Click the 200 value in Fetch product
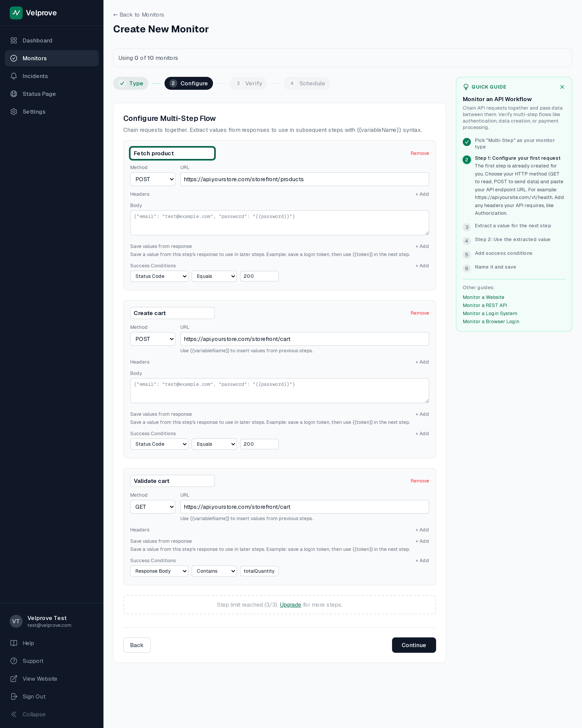Image resolution: width=582 pixels, height=728 pixels. click(259, 276)
